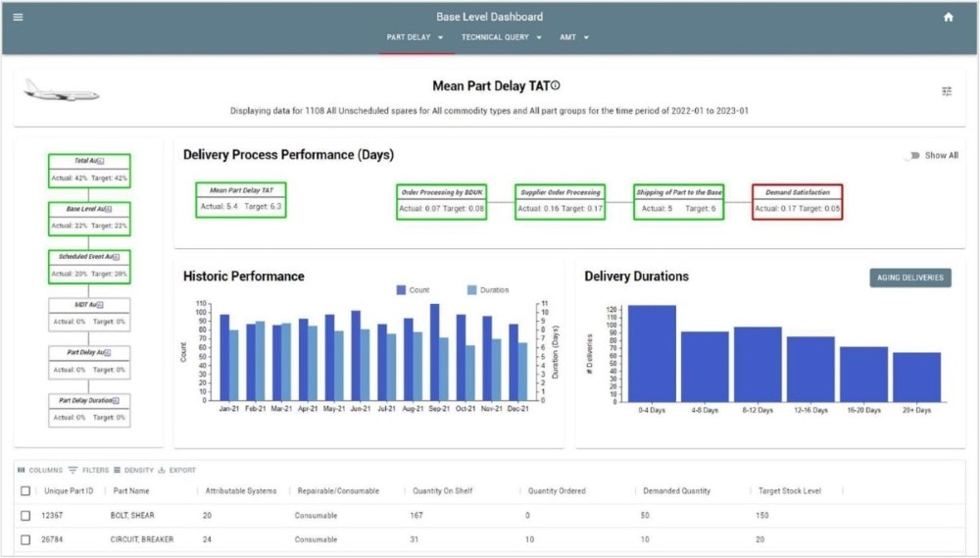This screenshot has height=558, width=980.
Task: Click the Duration legend color swatch
Action: pyautogui.click(x=472, y=289)
